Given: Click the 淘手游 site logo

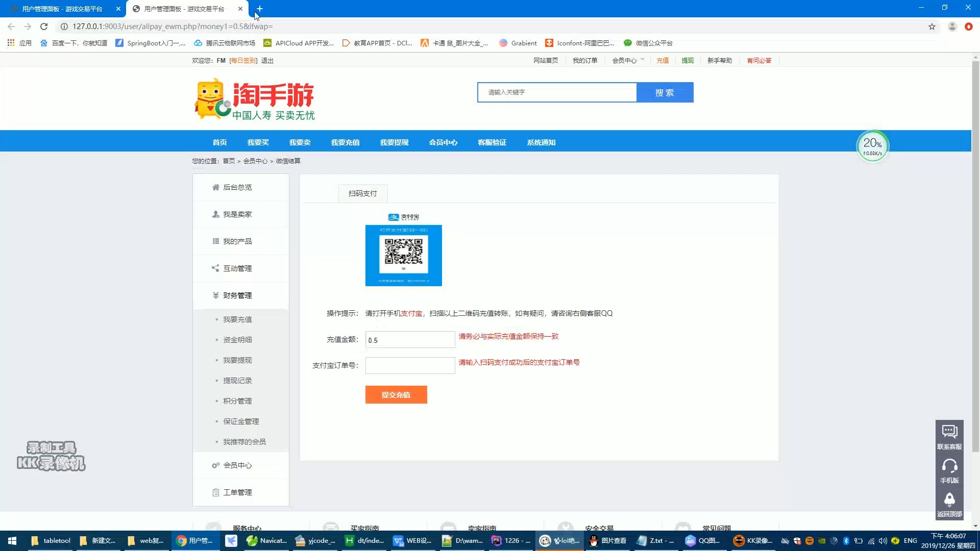Looking at the screenshot, I should coord(254,99).
